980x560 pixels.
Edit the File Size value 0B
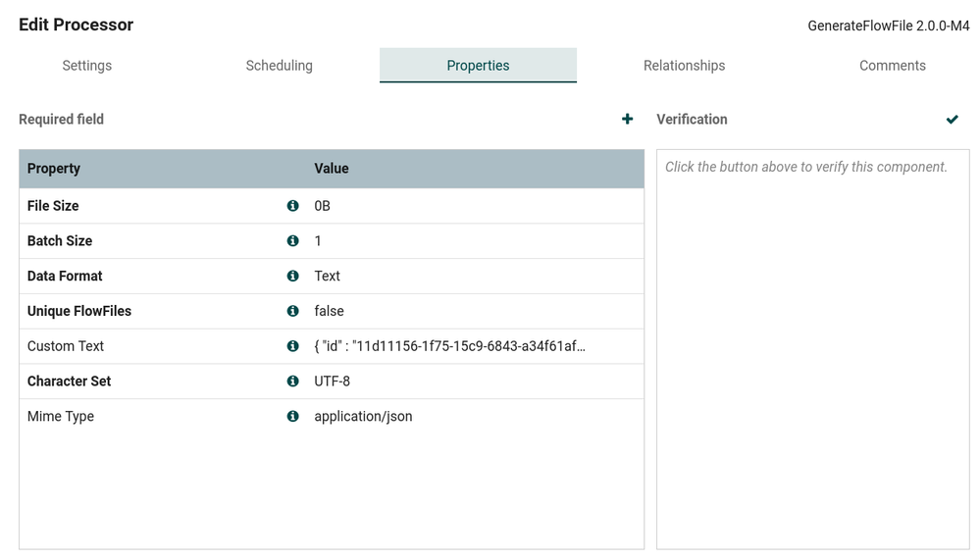pos(323,206)
